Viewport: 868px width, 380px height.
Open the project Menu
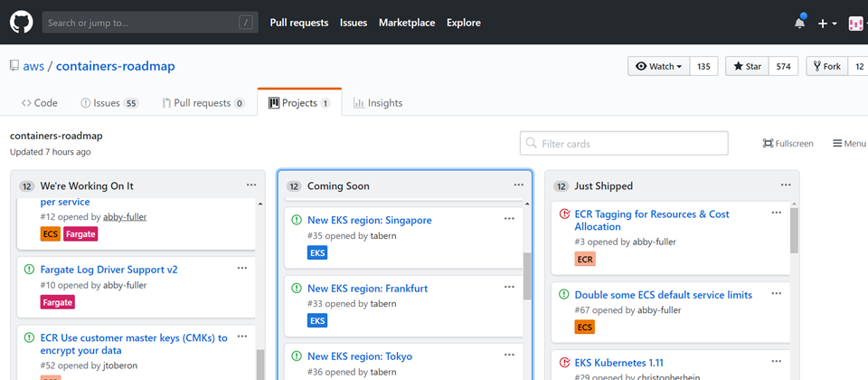click(849, 144)
